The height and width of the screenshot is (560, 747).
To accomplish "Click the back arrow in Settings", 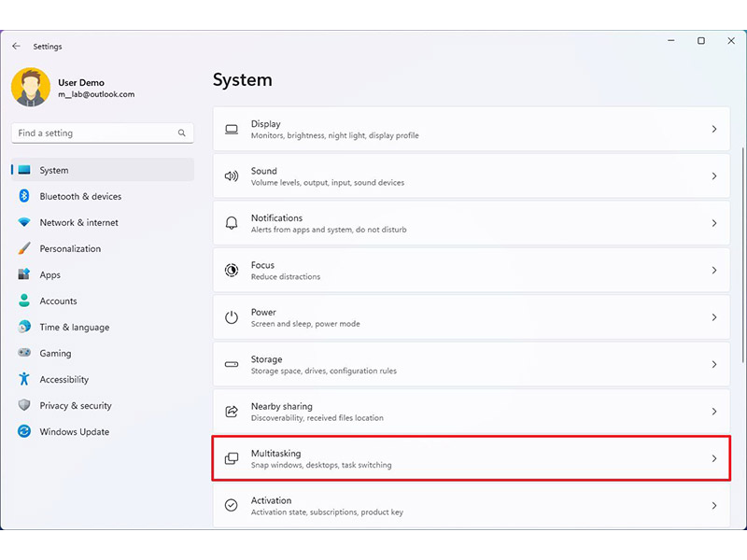I will [x=16, y=46].
